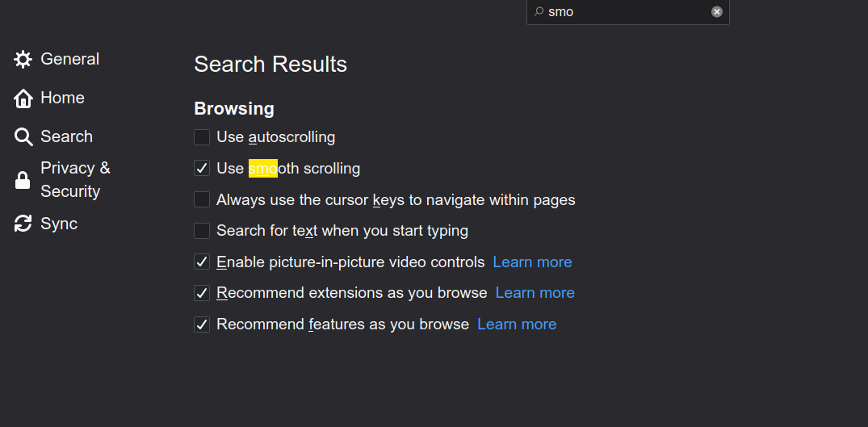The image size is (868, 427).
Task: Disable picture-in-picture video controls checkbox
Action: tap(202, 262)
